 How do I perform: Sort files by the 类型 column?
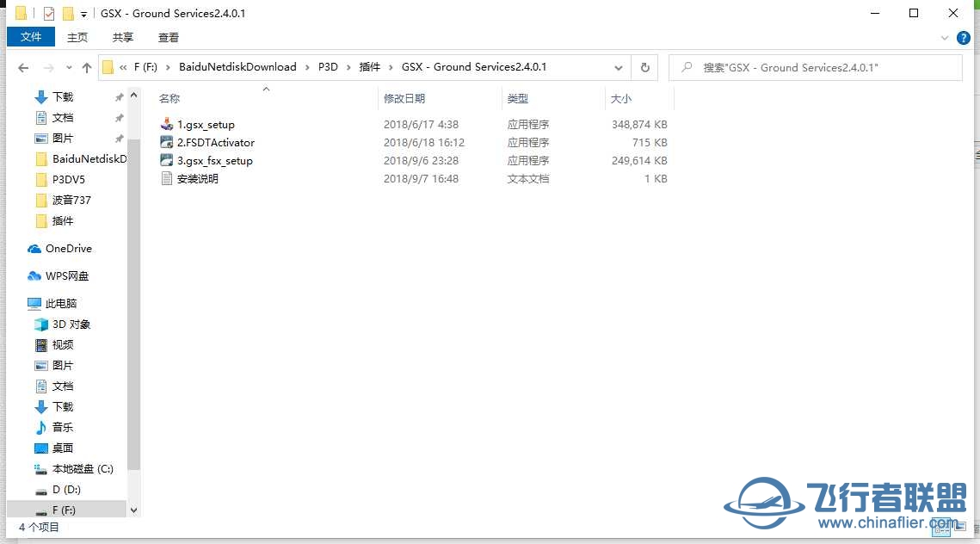coord(517,99)
